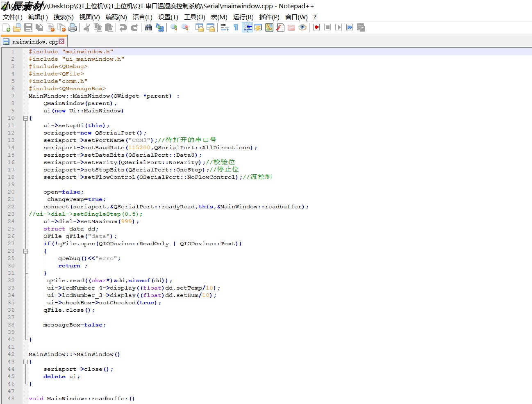
Task: Click the Close All documents toolbar icon
Action: (x=62, y=27)
